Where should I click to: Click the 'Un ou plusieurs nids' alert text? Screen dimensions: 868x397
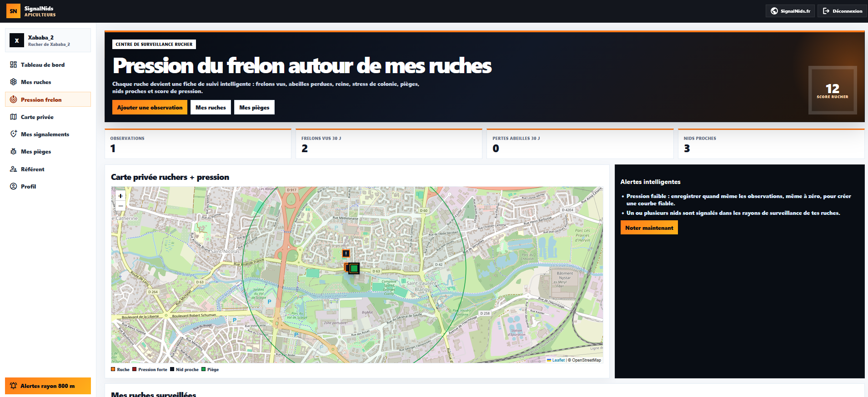tap(733, 213)
